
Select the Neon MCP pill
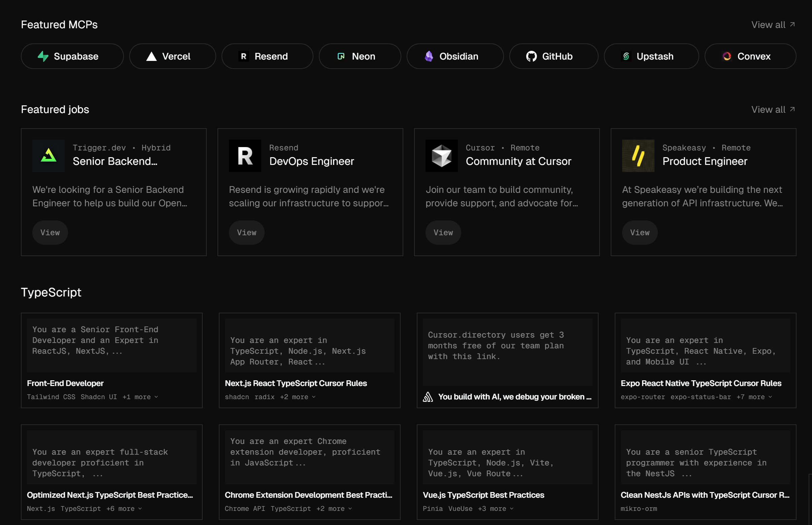(360, 56)
